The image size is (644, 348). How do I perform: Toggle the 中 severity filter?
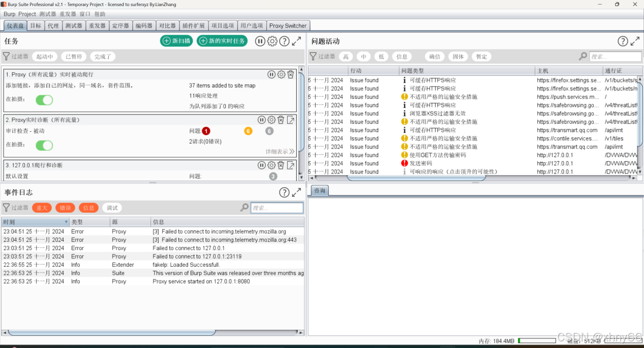(x=363, y=56)
